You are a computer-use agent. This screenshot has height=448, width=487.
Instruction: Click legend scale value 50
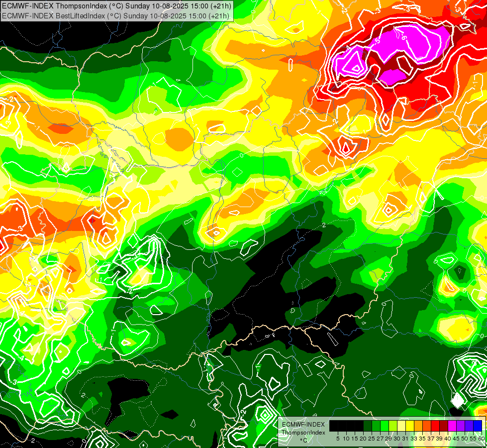pos(465,439)
